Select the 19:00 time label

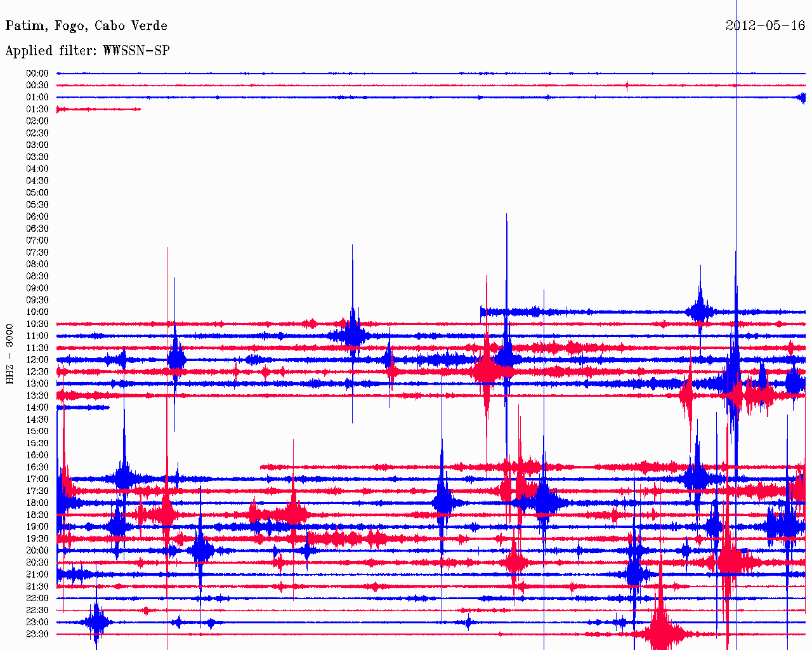coord(37,527)
